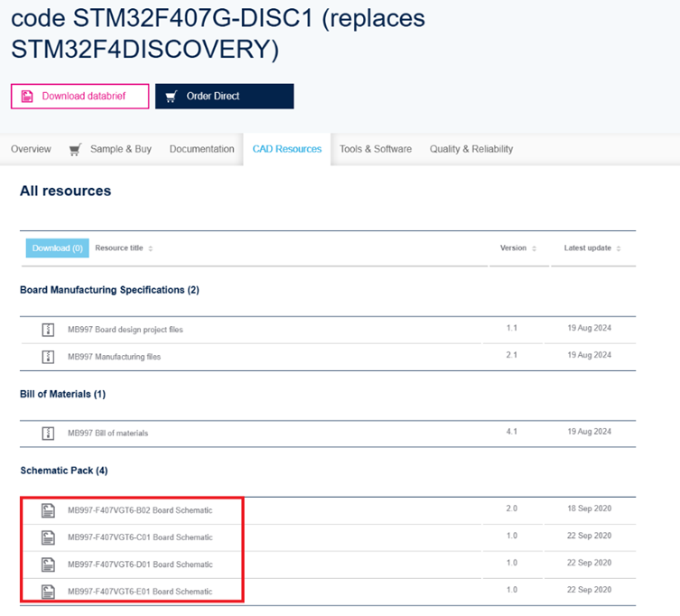Click version 4.1 of Bill of materials
This screenshot has width=680, height=616.
tap(512, 432)
